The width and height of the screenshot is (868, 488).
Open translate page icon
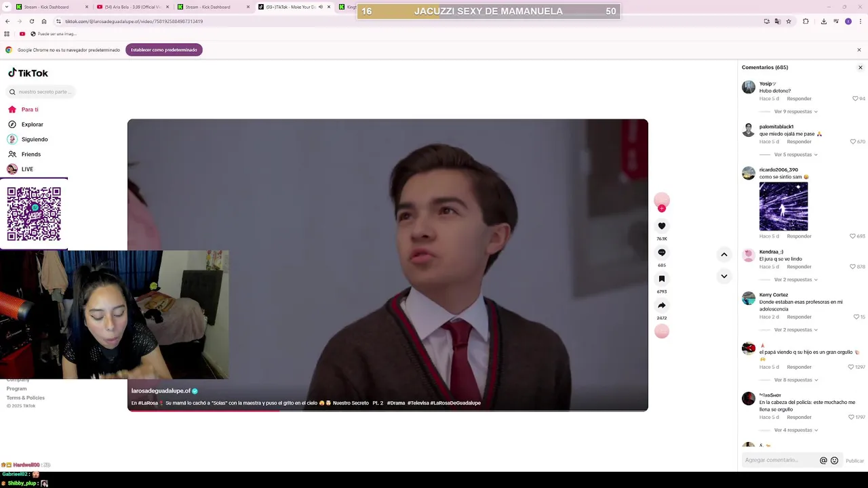coord(778,21)
